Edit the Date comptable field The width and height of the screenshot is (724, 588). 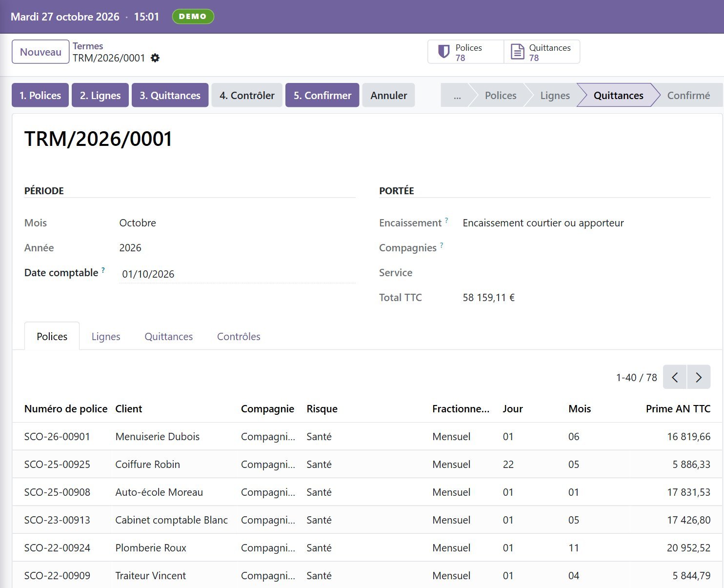pos(237,274)
